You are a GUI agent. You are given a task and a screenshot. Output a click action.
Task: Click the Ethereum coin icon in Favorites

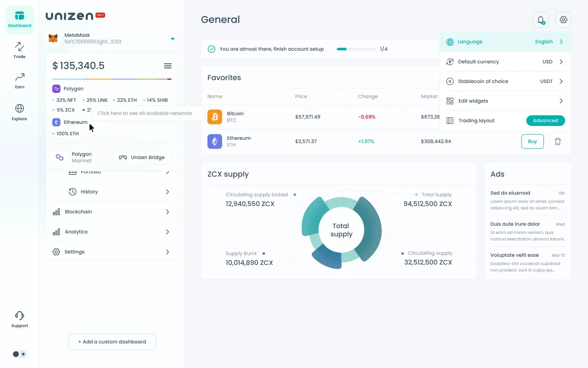215,141
